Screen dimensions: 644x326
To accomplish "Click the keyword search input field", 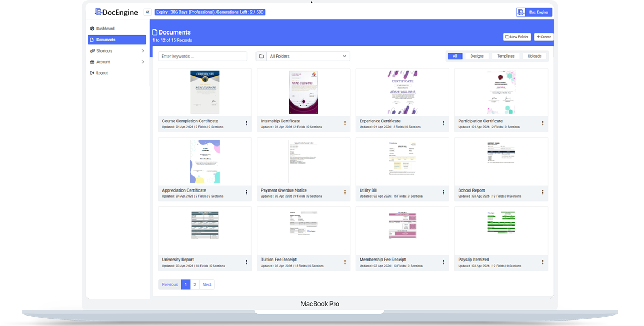I will pos(202,56).
